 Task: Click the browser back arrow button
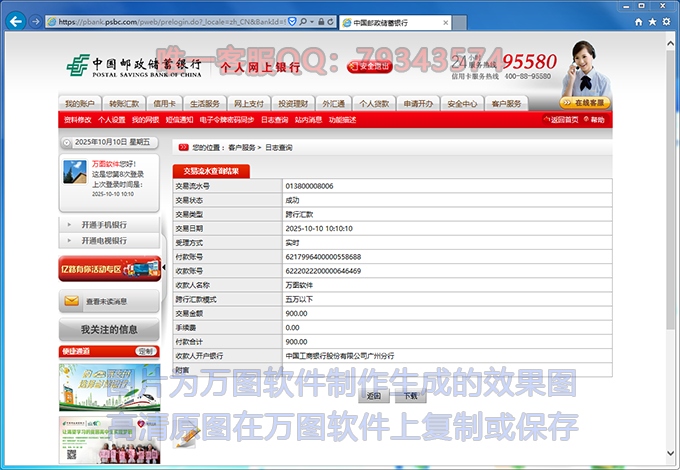[16, 20]
